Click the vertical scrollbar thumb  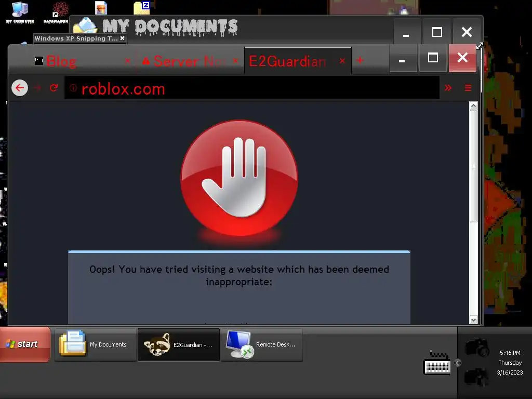473,166
